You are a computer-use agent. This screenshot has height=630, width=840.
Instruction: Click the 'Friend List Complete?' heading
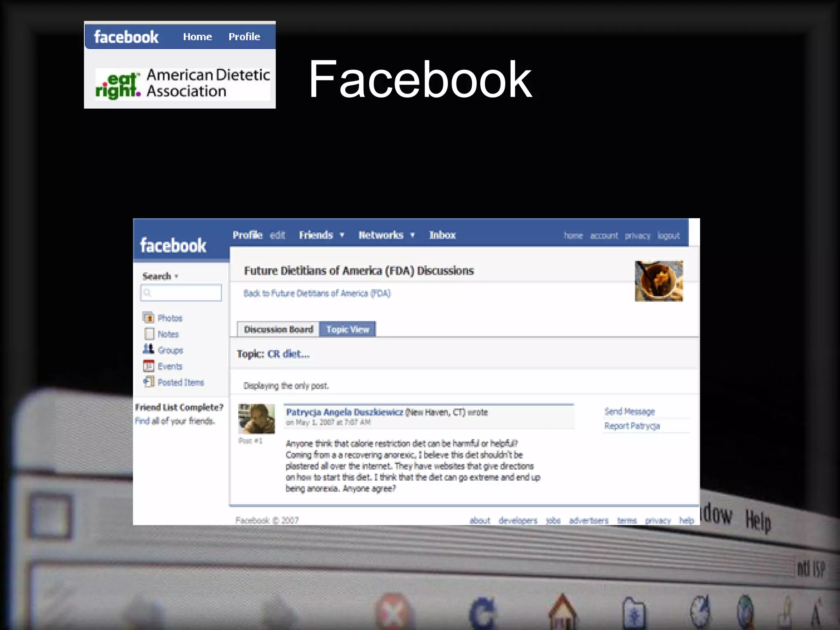[x=179, y=407]
